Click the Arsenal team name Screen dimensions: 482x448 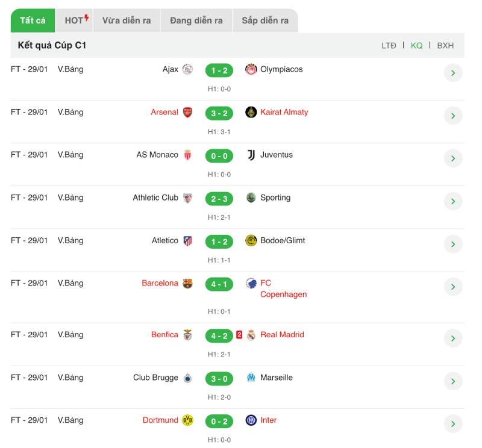click(164, 112)
